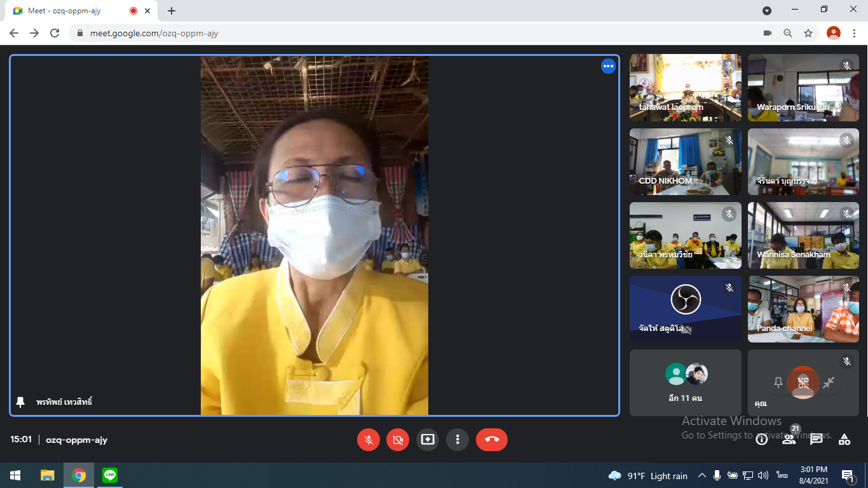The width and height of the screenshot is (868, 488).
Task: Open the activities icon
Action: [844, 439]
